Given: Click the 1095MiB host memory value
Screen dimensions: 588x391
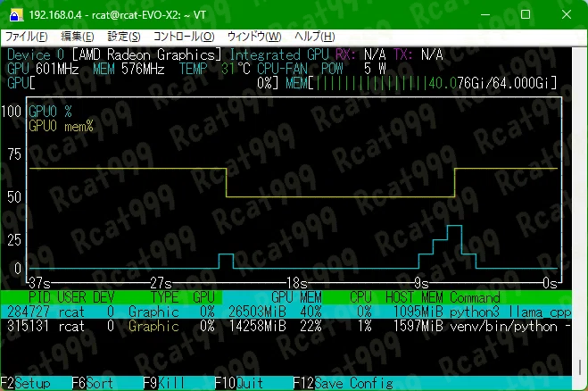Looking at the screenshot, I should tap(418, 312).
